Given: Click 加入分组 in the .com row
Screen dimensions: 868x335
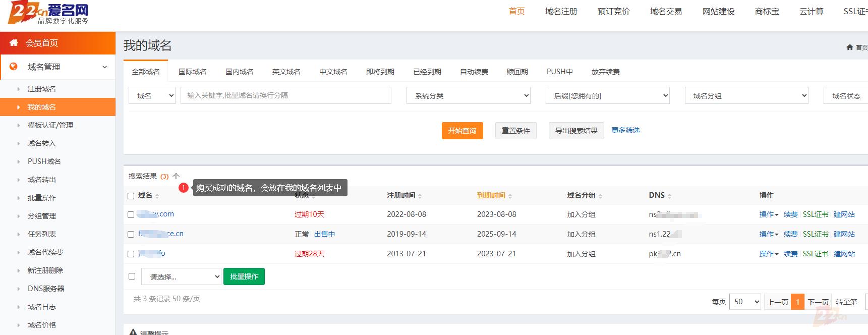Looking at the screenshot, I should [582, 214].
